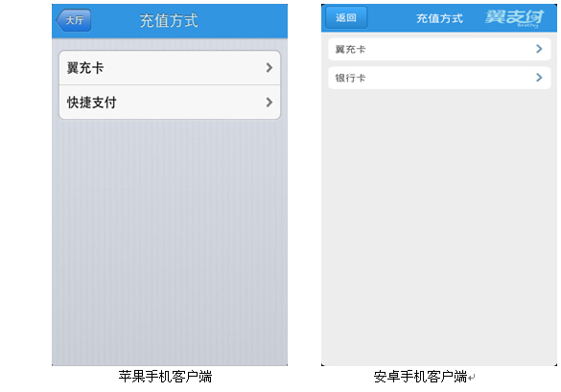The height and width of the screenshot is (392, 561).
Task: Select 银行卡 row in the Android client
Action: click(x=439, y=78)
